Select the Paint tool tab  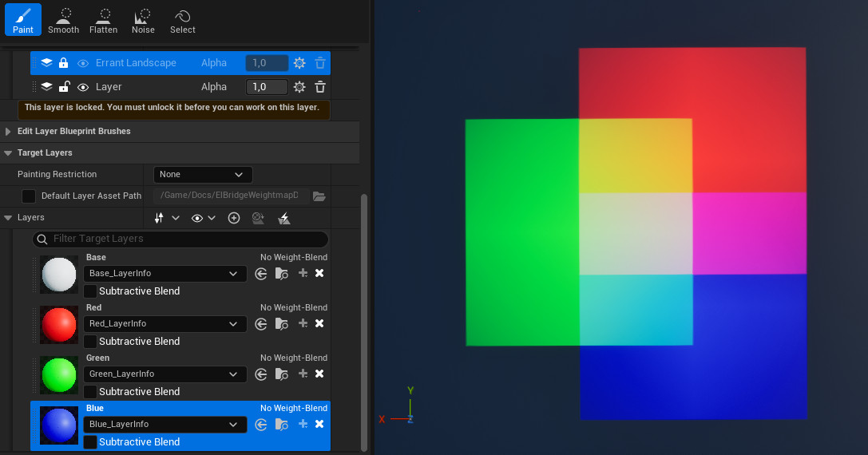pyautogui.click(x=23, y=20)
